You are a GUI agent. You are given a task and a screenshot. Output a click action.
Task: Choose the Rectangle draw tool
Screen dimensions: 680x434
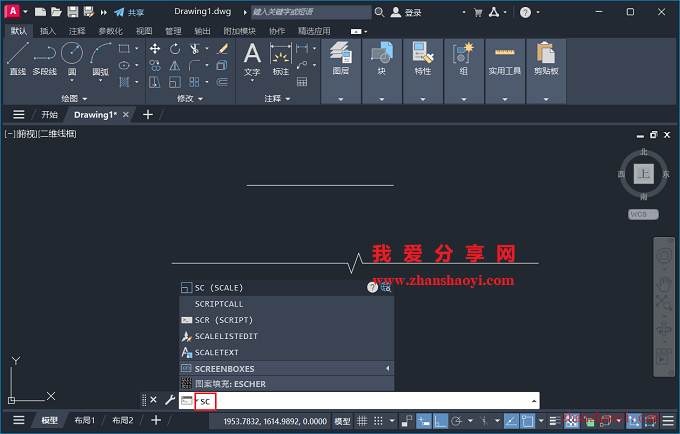pos(124,49)
